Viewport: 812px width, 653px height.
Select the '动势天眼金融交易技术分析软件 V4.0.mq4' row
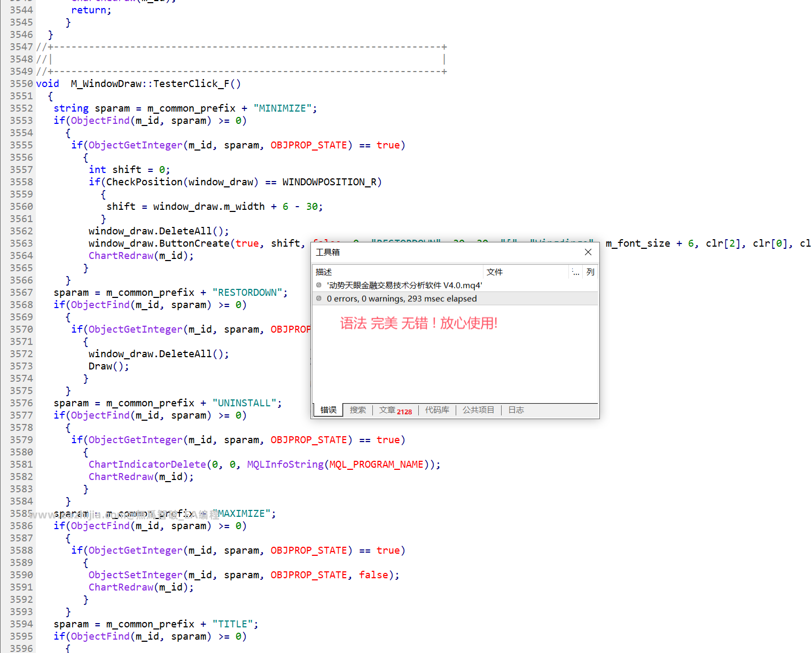pyautogui.click(x=455, y=285)
